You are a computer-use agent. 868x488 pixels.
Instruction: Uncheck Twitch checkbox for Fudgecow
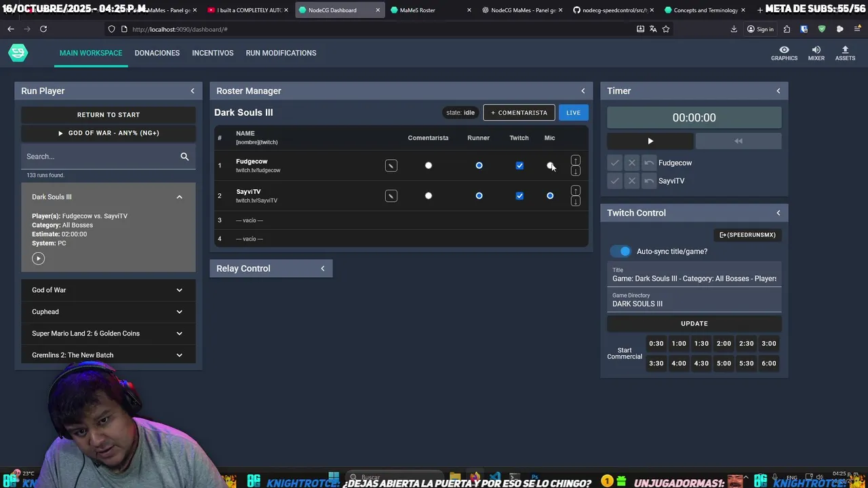tap(519, 165)
